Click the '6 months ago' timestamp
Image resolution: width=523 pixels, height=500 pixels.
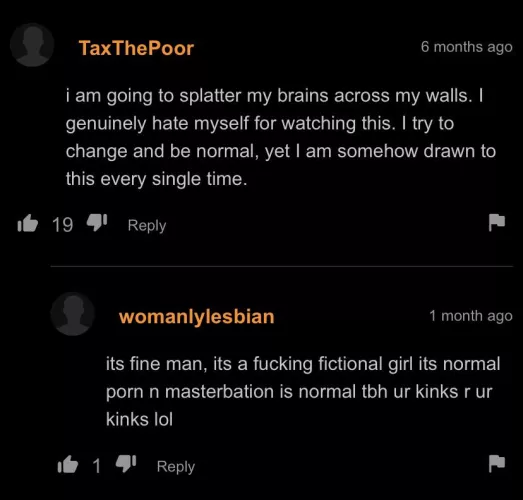(466, 47)
